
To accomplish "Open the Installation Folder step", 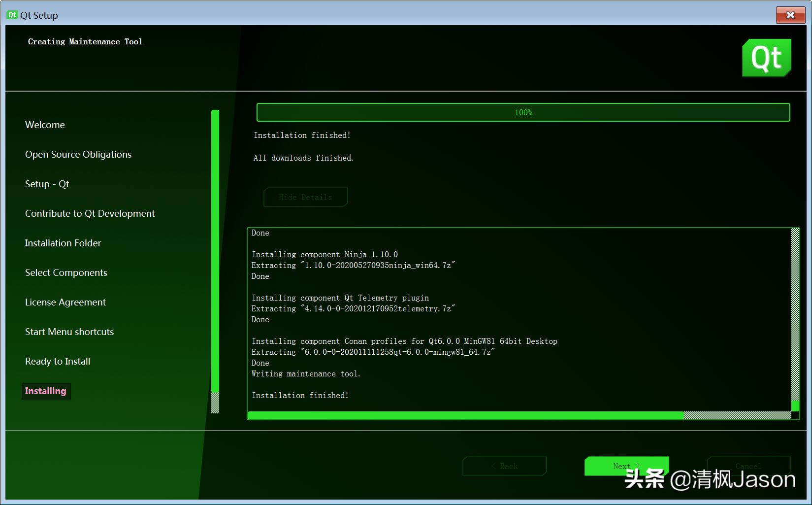I will point(63,243).
